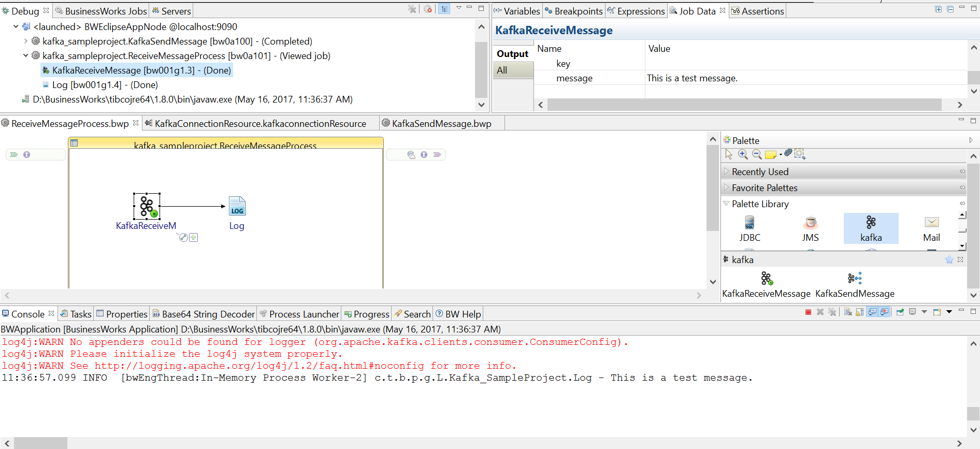Collapse the launched BWEclipseAppNode tree node
This screenshot has height=449, width=980.
click(16, 26)
